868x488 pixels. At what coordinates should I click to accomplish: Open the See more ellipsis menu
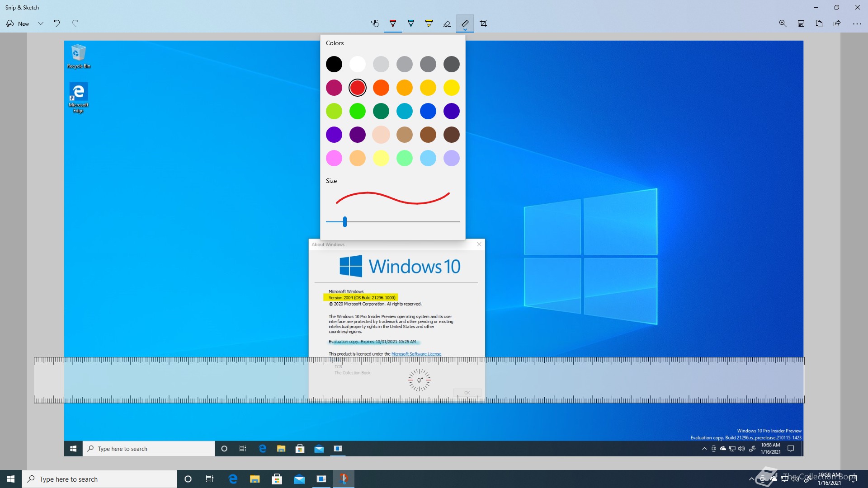[x=857, y=23]
